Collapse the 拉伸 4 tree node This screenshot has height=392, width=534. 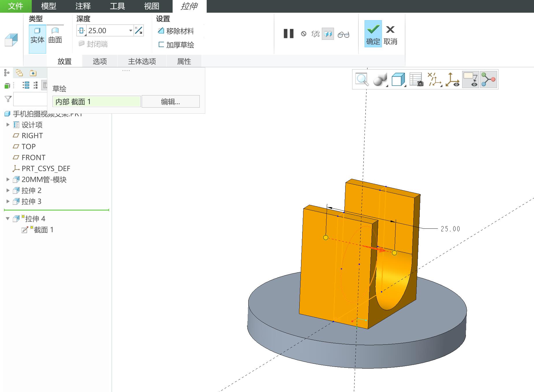point(8,219)
